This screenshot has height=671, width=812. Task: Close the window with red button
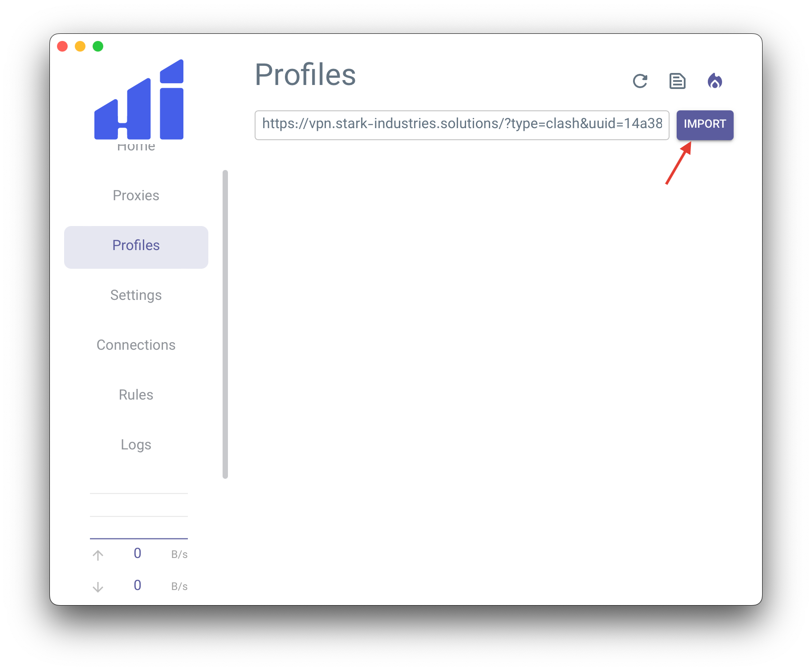click(x=62, y=46)
